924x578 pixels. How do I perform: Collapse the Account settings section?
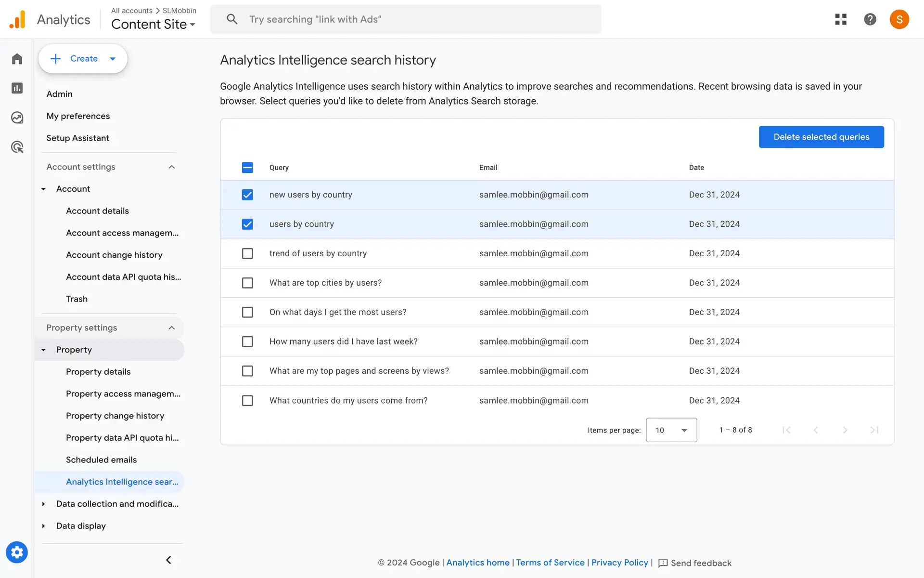coord(172,167)
